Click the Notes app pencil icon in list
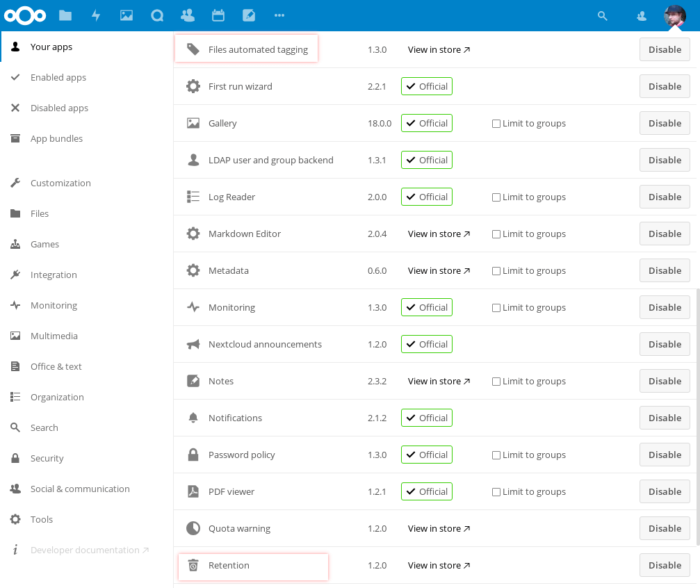This screenshot has width=700, height=588. coord(193,381)
